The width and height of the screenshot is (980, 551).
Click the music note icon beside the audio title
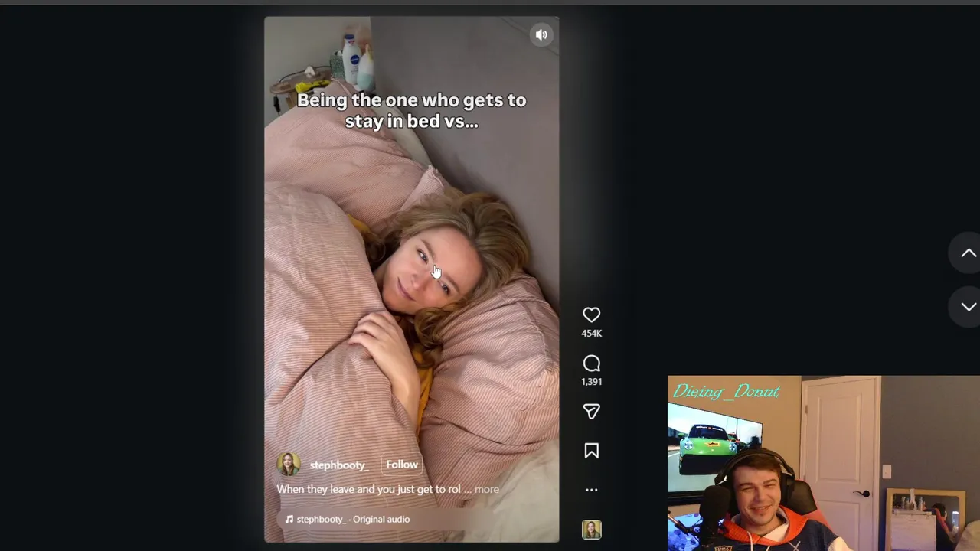tap(289, 519)
